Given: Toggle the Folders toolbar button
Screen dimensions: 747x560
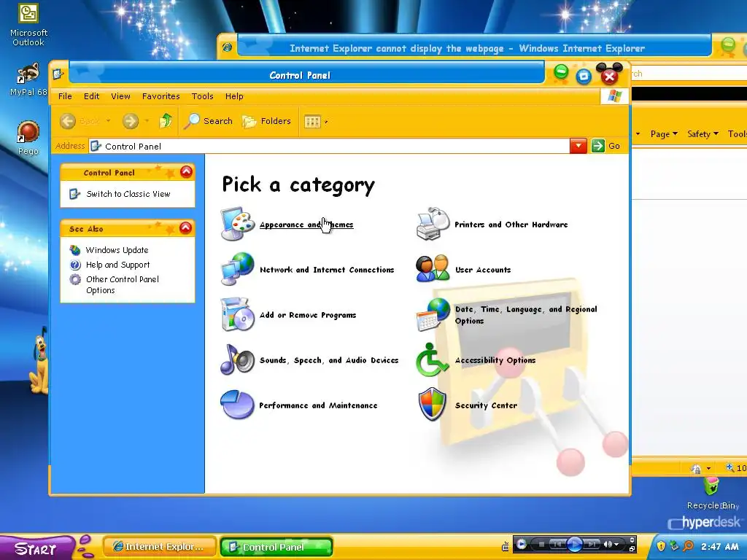Looking at the screenshot, I should [266, 121].
